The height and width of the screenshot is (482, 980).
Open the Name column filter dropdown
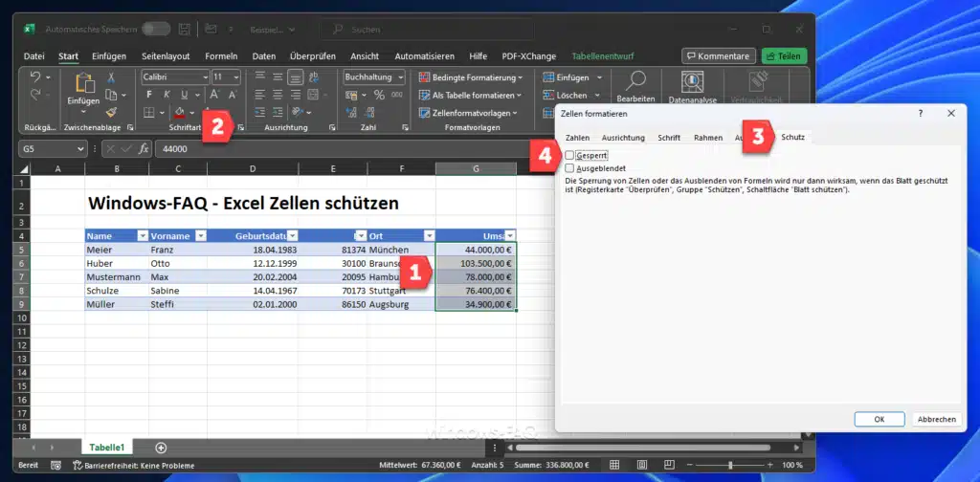(x=143, y=236)
